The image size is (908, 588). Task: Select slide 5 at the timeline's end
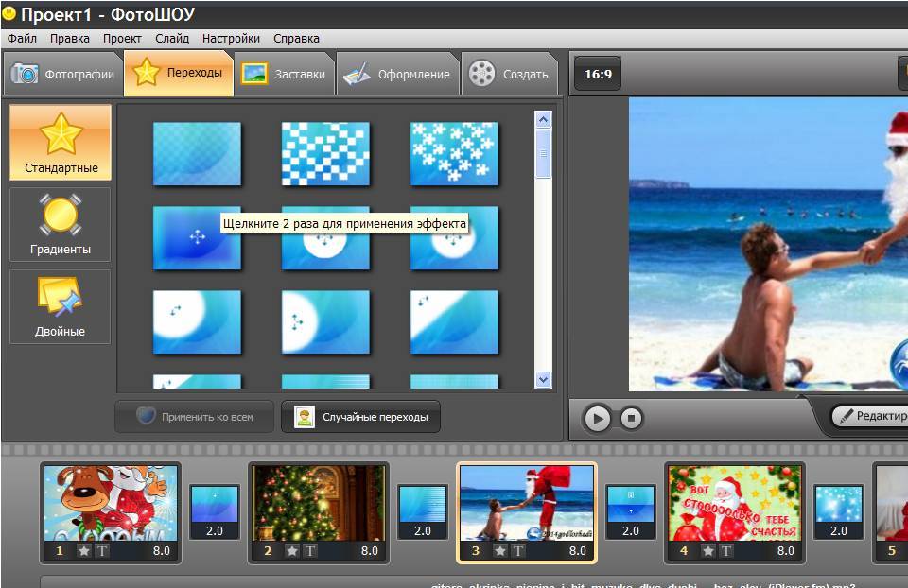[892, 512]
